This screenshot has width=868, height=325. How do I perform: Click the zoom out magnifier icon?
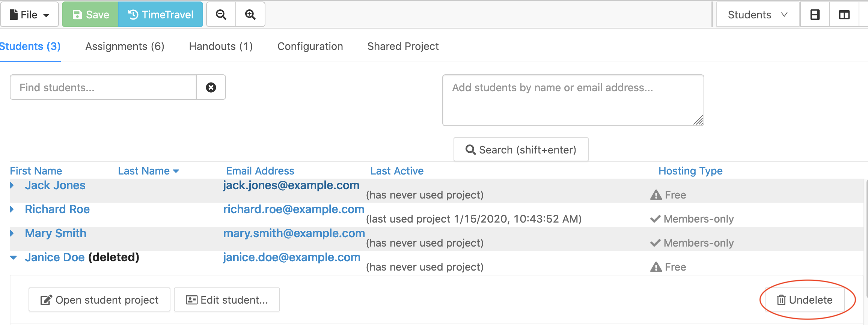pos(221,15)
